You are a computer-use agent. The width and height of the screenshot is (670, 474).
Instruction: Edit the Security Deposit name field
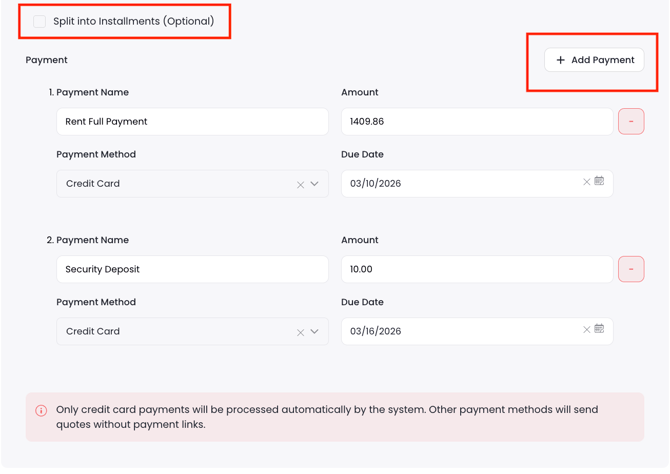tap(192, 269)
